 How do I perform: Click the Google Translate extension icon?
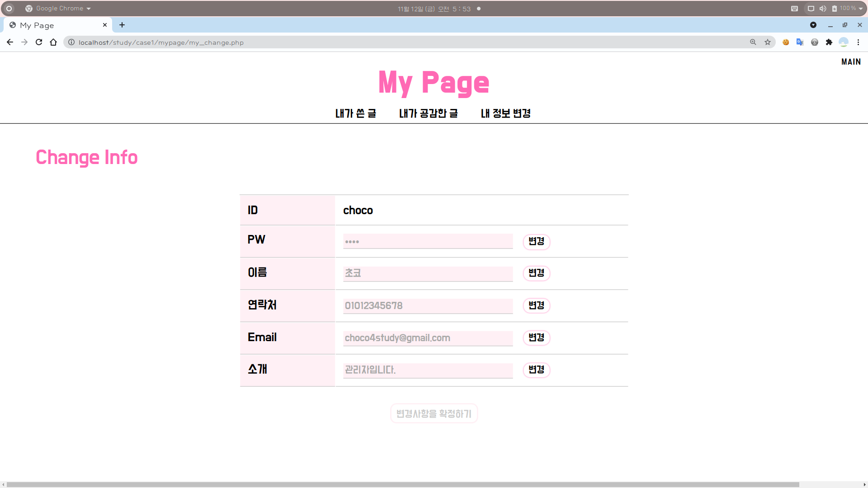[x=800, y=42]
